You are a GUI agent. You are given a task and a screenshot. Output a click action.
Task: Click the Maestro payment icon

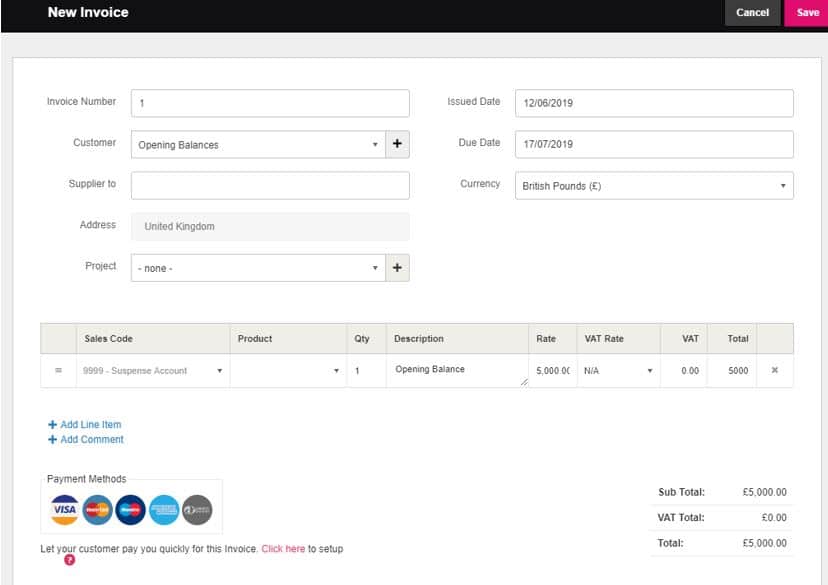[x=131, y=510]
